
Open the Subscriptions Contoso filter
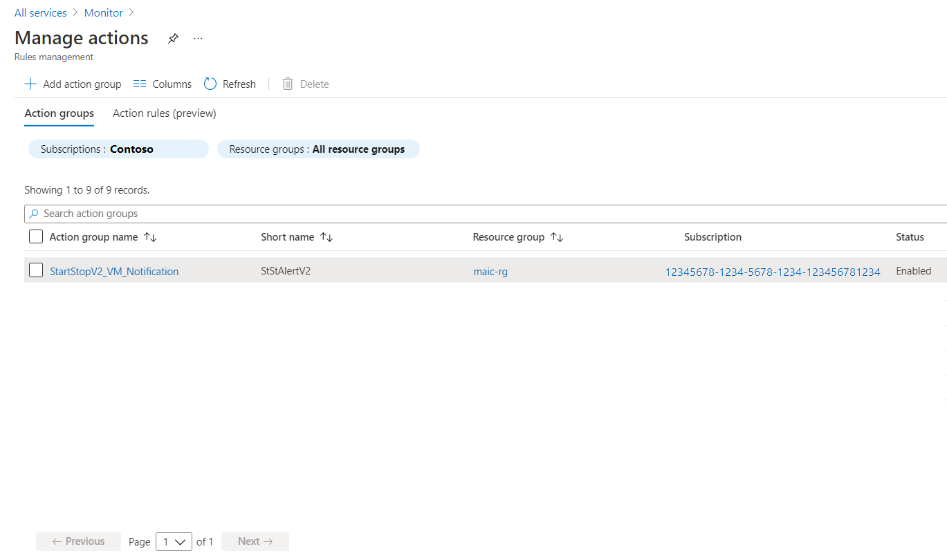(118, 149)
